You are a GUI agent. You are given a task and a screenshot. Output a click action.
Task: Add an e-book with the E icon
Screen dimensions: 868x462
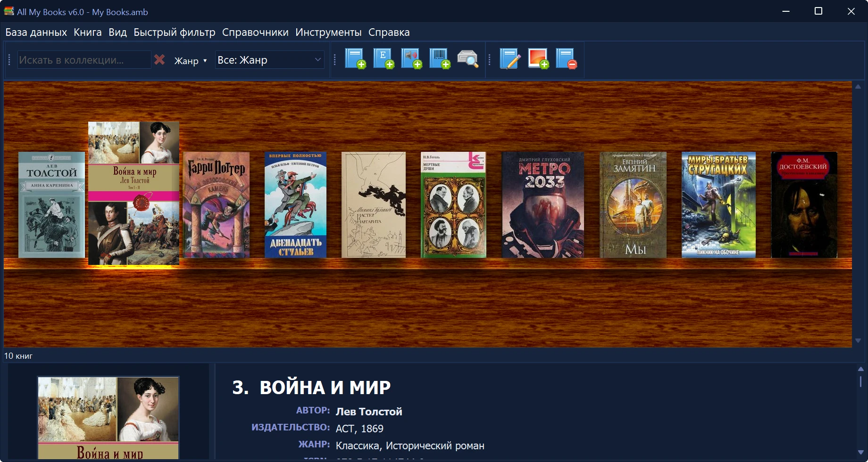pyautogui.click(x=384, y=59)
